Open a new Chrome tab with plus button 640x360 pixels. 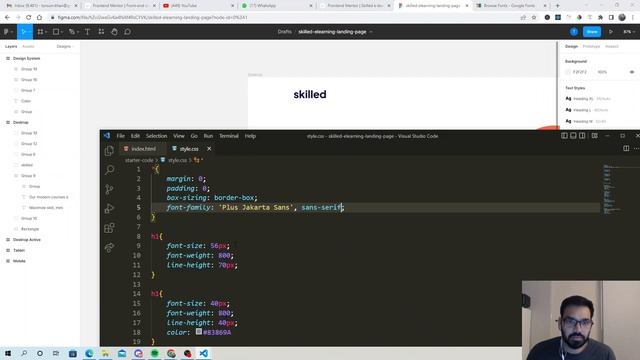click(558, 6)
